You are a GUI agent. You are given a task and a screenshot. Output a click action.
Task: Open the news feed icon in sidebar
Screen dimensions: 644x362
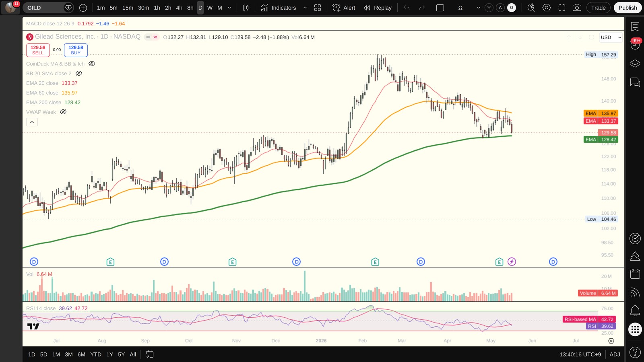click(635, 292)
